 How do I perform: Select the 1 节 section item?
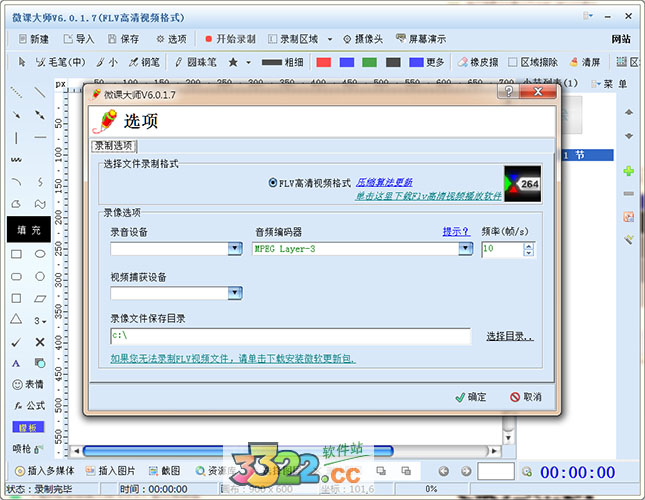[587, 155]
